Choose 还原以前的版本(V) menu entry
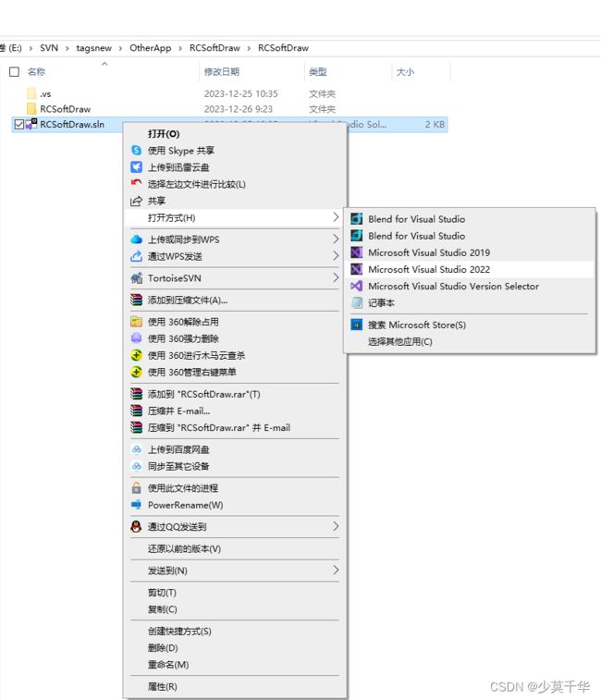 tap(235, 548)
